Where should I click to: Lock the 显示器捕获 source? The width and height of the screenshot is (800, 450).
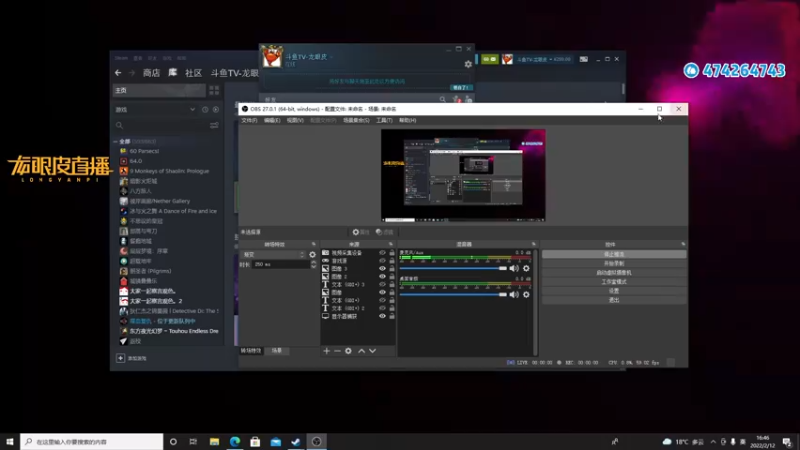click(392, 316)
